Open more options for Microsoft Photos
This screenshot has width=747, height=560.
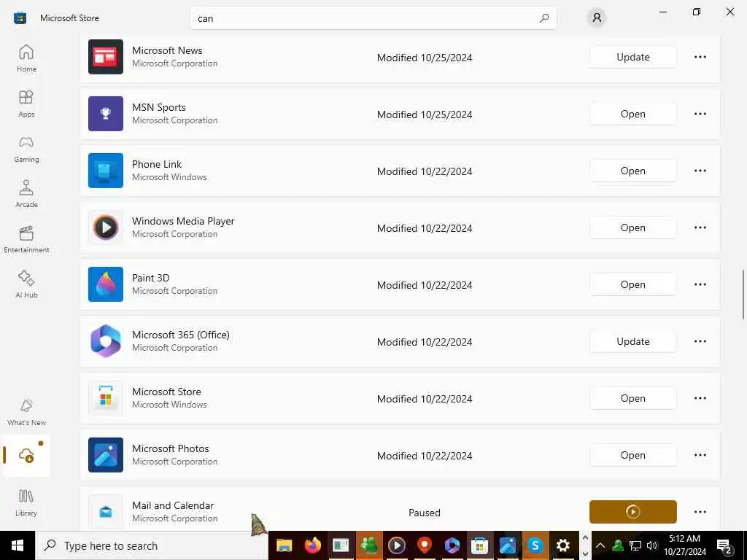pos(700,455)
